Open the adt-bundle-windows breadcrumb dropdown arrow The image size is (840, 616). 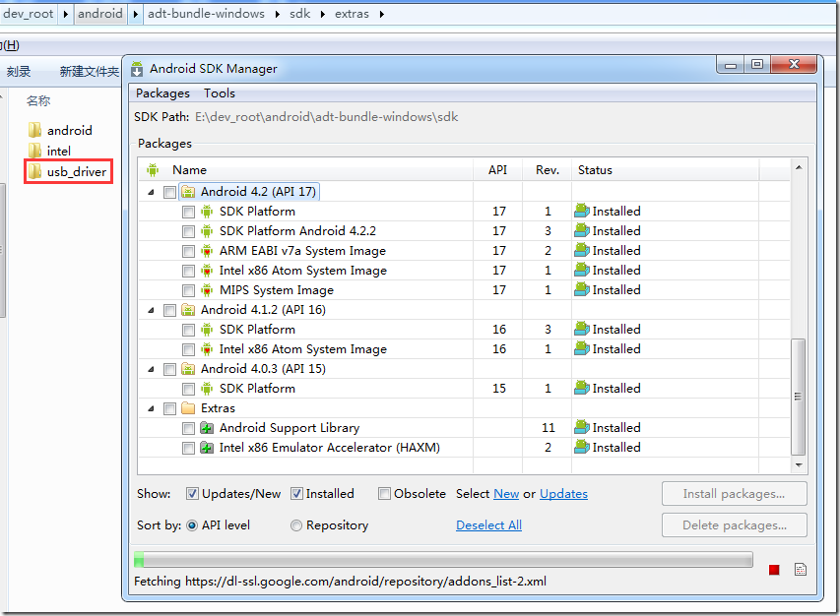[278, 14]
